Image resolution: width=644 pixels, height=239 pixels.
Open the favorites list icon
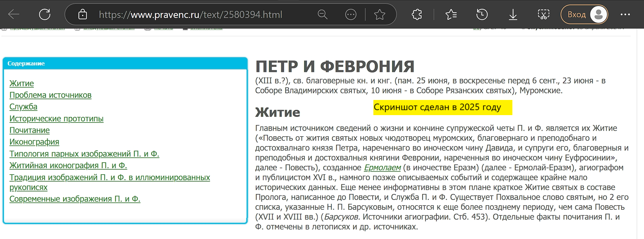451,14
